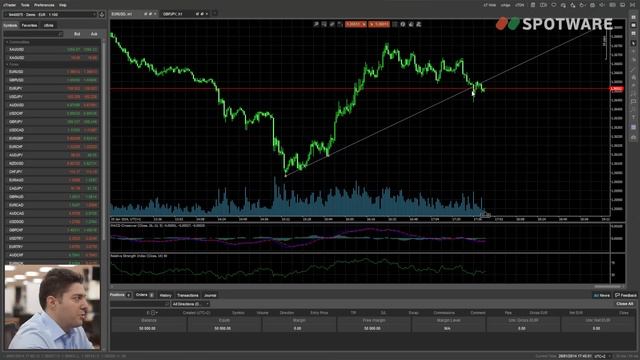
Task: Add a new chart tab
Action: (215, 13)
